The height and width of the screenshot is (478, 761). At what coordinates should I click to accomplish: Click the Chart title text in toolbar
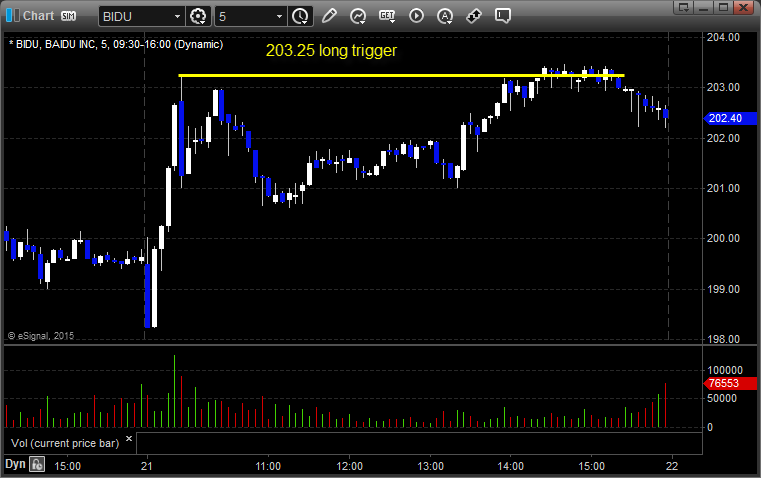pyautogui.click(x=38, y=16)
